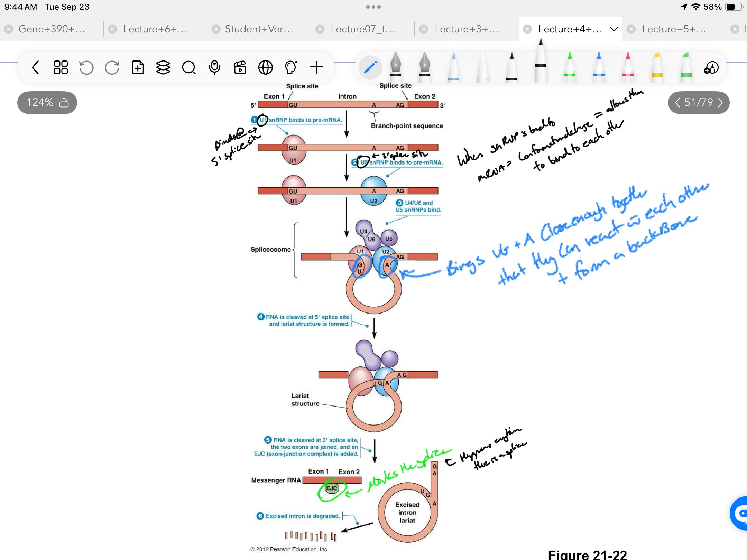Tap the plus add button in toolbar

pos(316,67)
